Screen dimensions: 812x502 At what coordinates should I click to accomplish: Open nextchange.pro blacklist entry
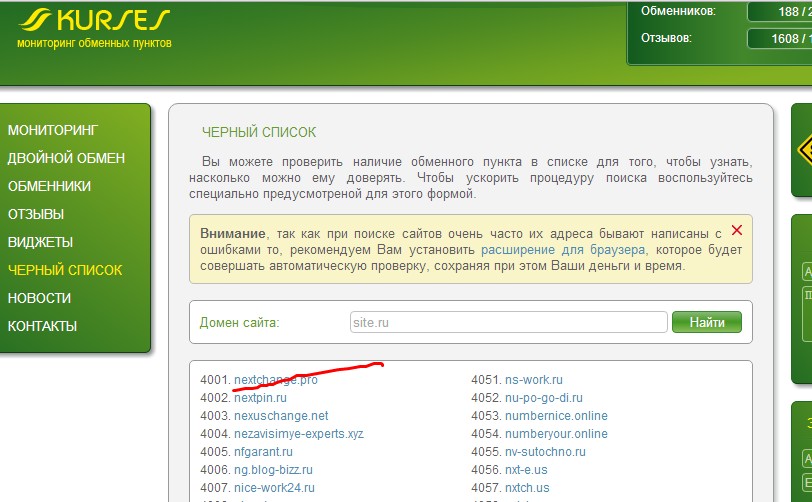[275, 380]
